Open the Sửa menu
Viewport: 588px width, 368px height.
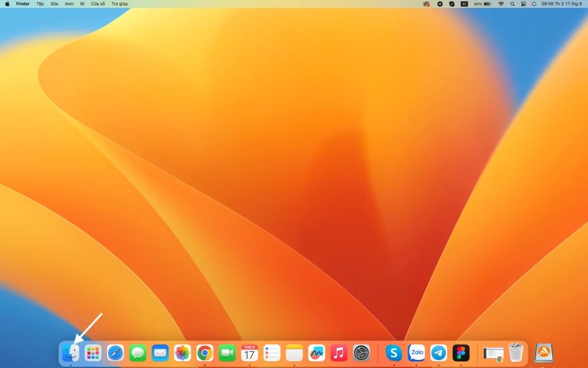[x=54, y=4]
